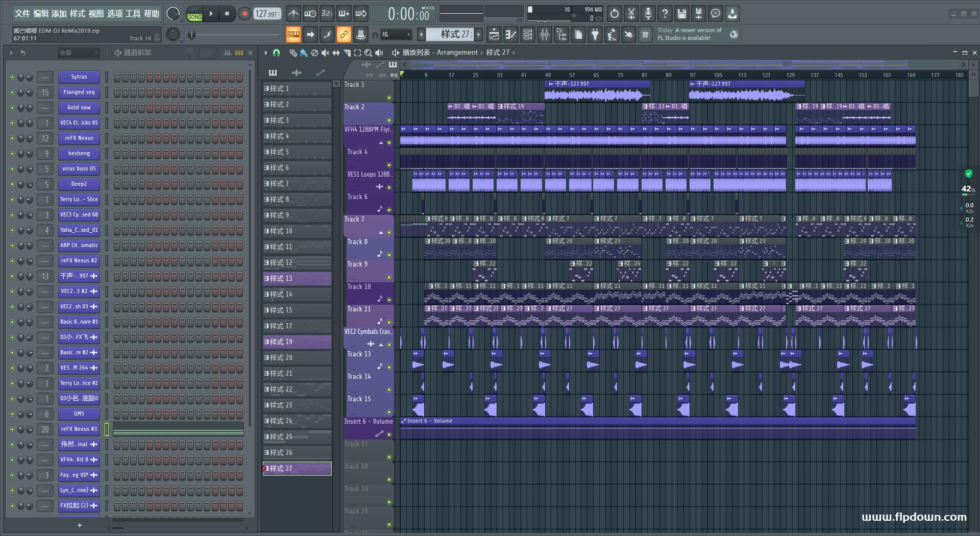Select the Sytrus channel button
Image resolution: width=980 pixels, height=536 pixels.
point(79,77)
